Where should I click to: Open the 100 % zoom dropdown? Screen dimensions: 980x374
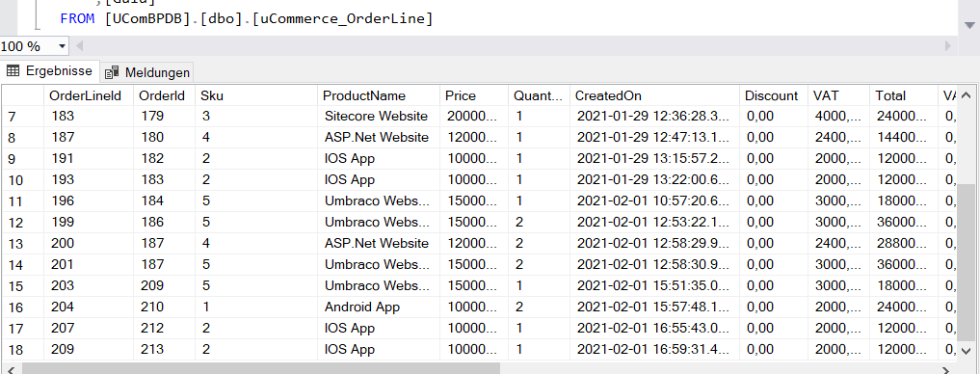62,46
